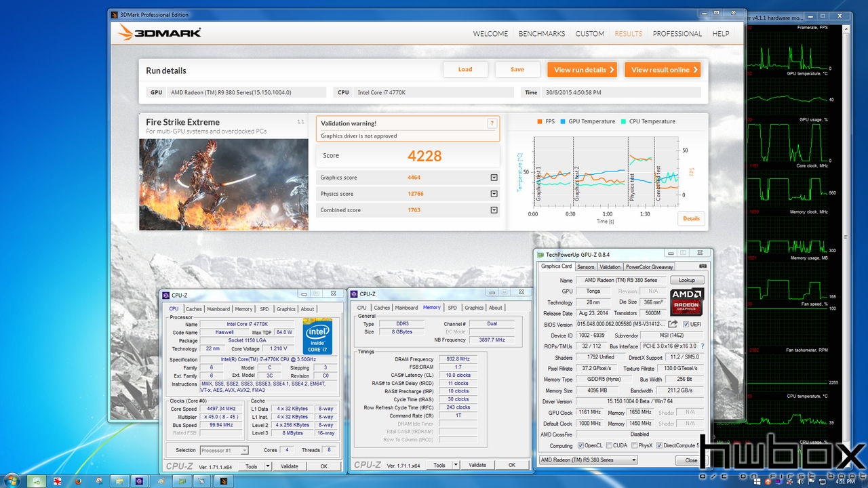
Task: Open Tools dropdown arrow in CPU-Z Memory window
Action: pyautogui.click(x=456, y=465)
